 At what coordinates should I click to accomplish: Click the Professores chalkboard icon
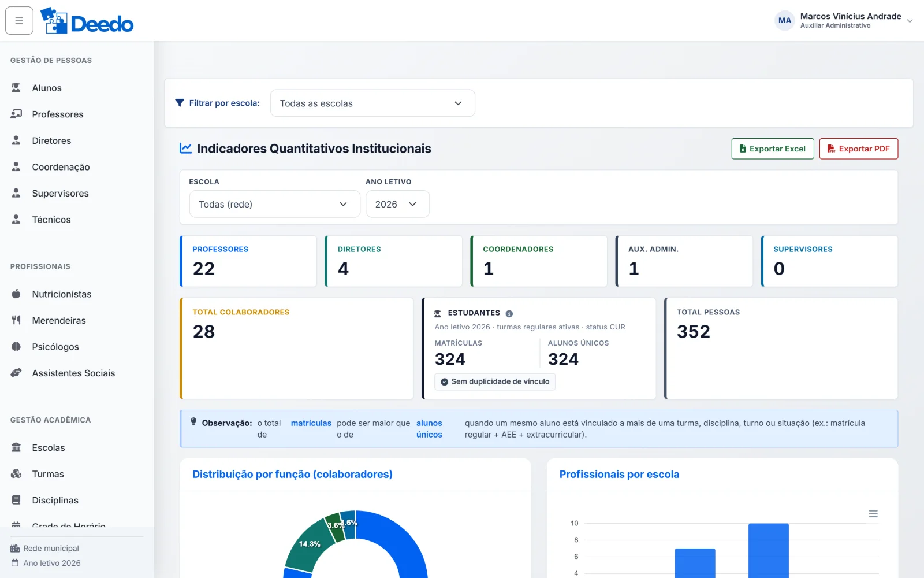16,114
